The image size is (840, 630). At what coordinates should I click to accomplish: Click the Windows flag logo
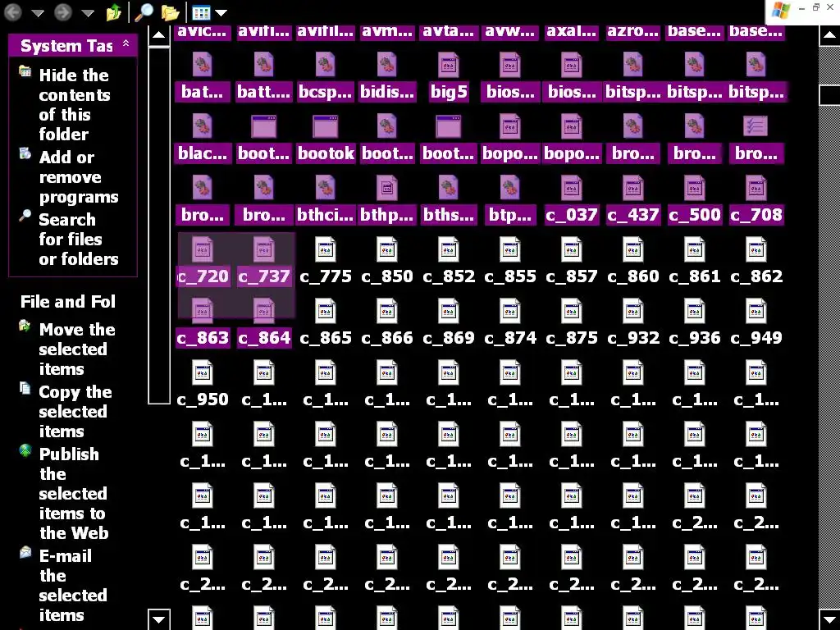pyautogui.click(x=780, y=10)
